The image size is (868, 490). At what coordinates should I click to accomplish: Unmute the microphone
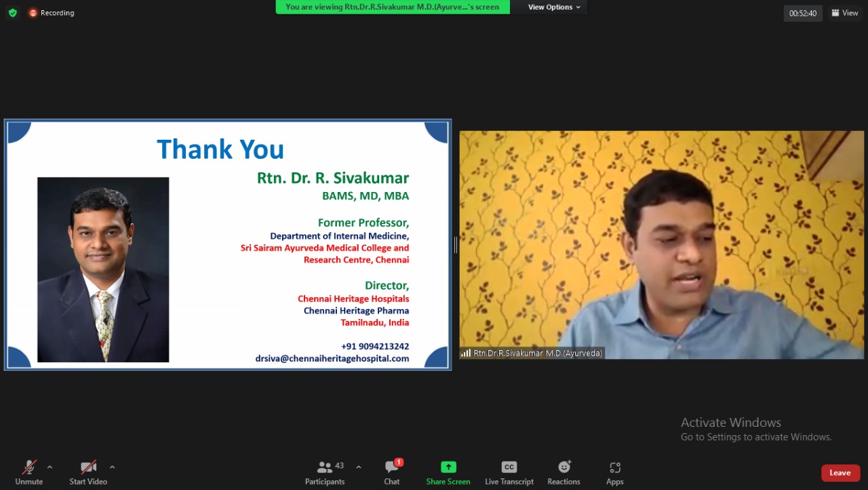tap(29, 473)
